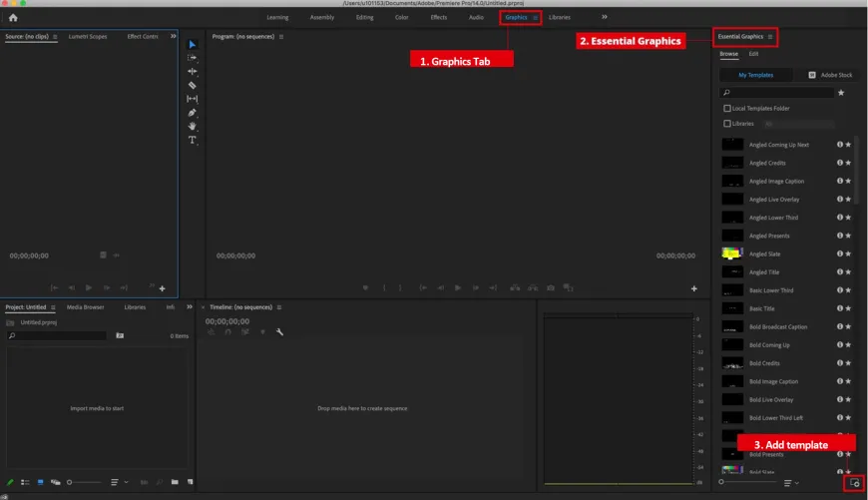
Task: Open timeline display settings wrench
Action: (279, 331)
